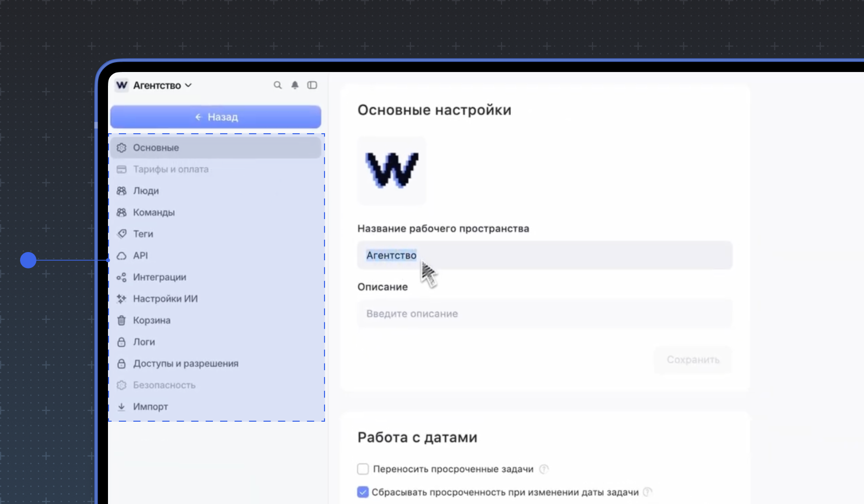Click the Интеграции nodes icon

pyautogui.click(x=122, y=277)
